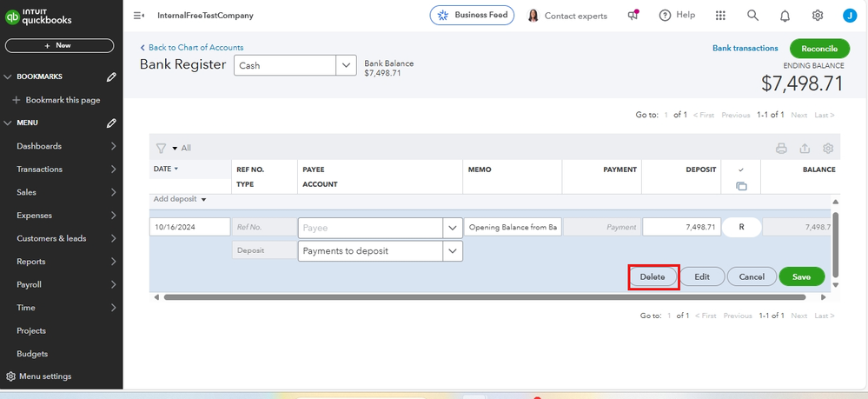Image resolution: width=868 pixels, height=399 pixels.
Task: Open register table settings gear
Action: (828, 148)
